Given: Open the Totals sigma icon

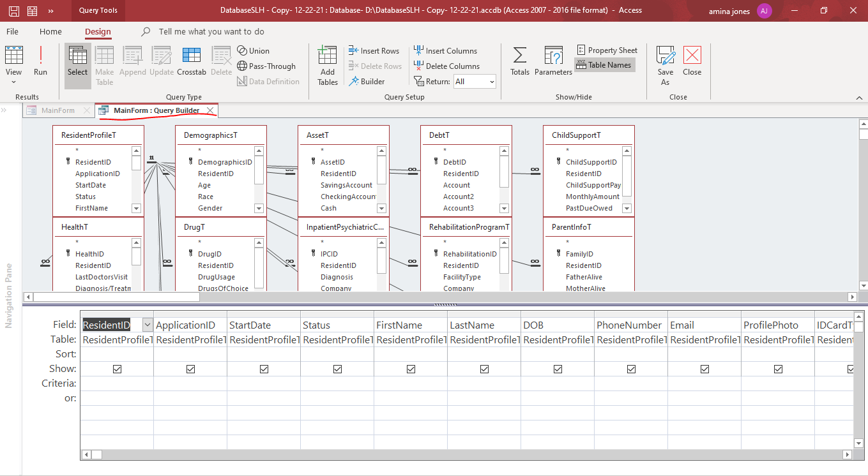Looking at the screenshot, I should click(520, 56).
